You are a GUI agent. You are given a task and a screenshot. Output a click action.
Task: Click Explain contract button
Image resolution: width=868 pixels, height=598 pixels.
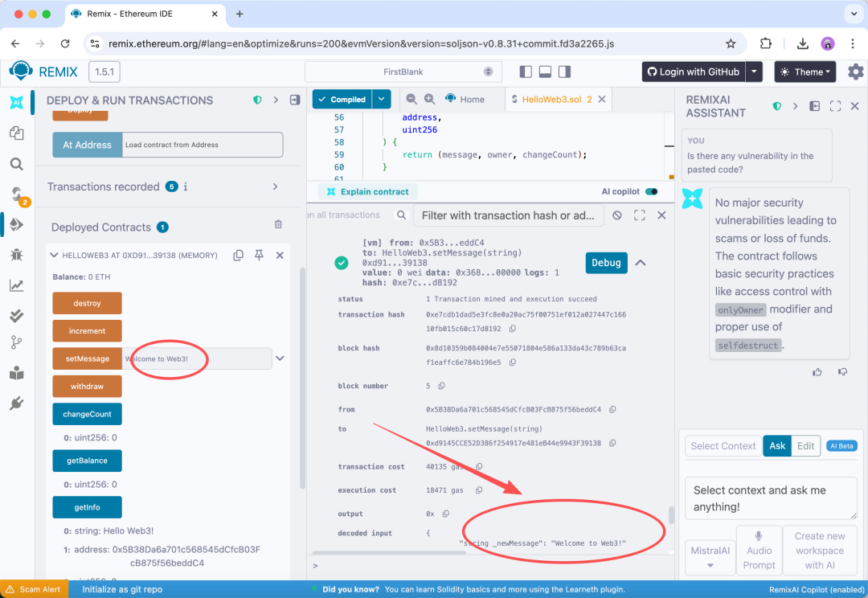(367, 191)
